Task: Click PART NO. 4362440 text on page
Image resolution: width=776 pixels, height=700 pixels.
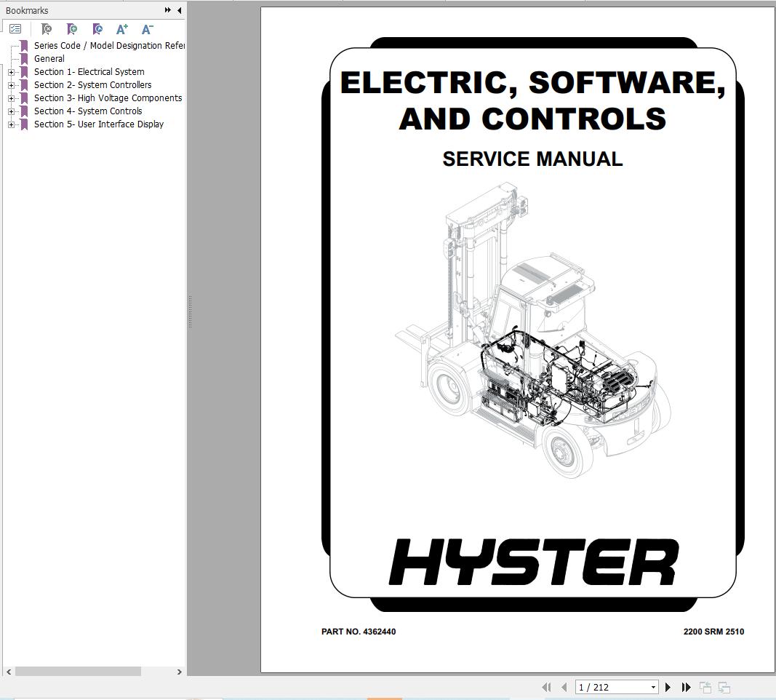Action: coord(359,632)
